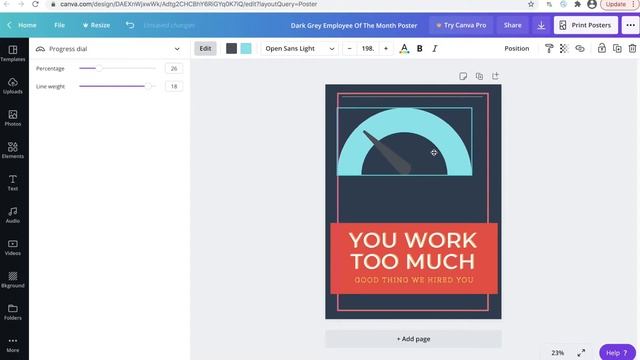
Task: Open the Audio sidebar panel
Action: click(13, 215)
